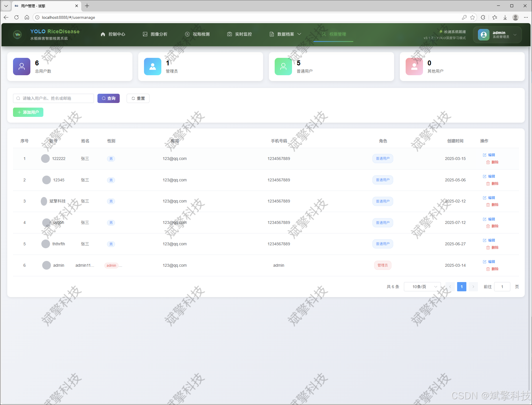Open the 控制中心 home menu

pos(113,34)
